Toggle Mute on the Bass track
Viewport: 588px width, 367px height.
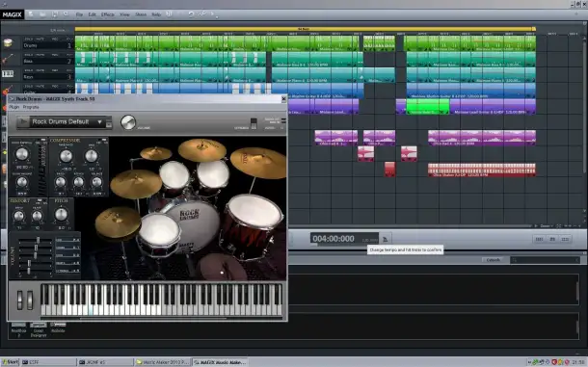[x=40, y=55]
